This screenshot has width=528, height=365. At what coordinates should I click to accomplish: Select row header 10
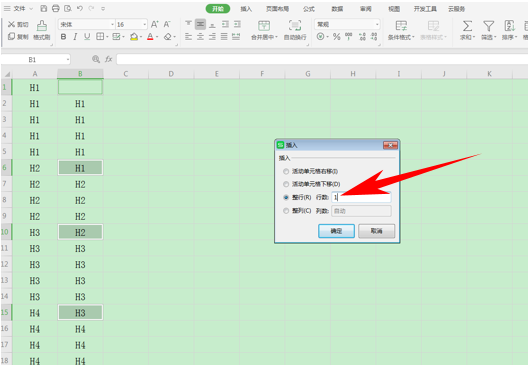click(x=5, y=232)
